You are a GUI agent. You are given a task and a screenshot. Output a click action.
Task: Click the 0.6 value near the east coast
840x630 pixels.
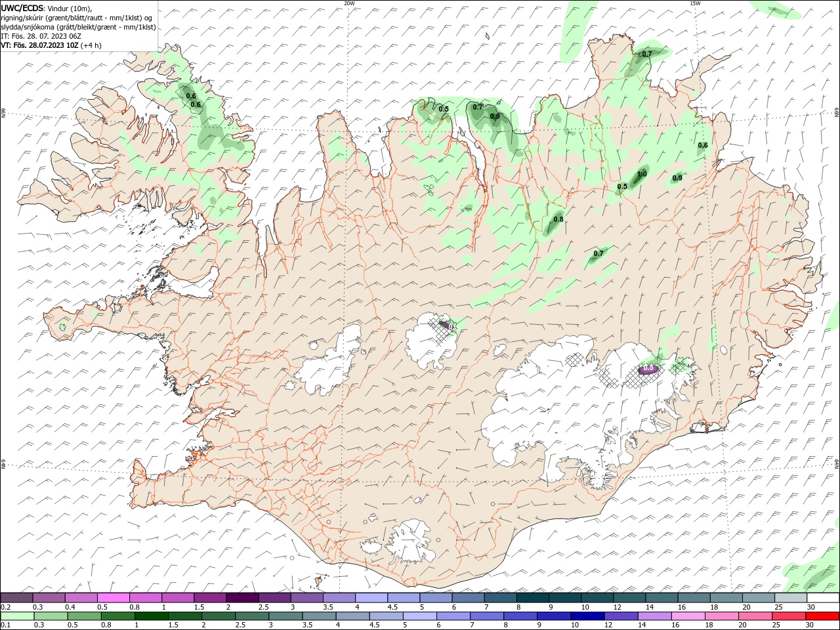(x=703, y=145)
